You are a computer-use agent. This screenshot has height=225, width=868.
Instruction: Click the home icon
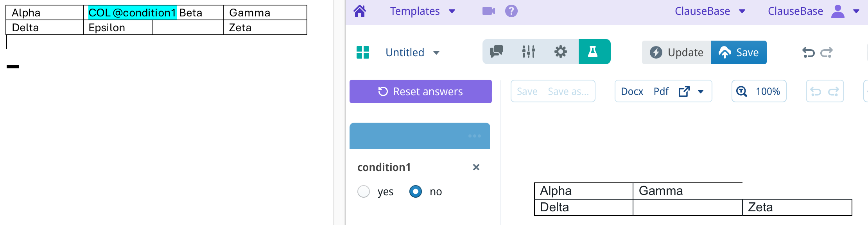(360, 11)
